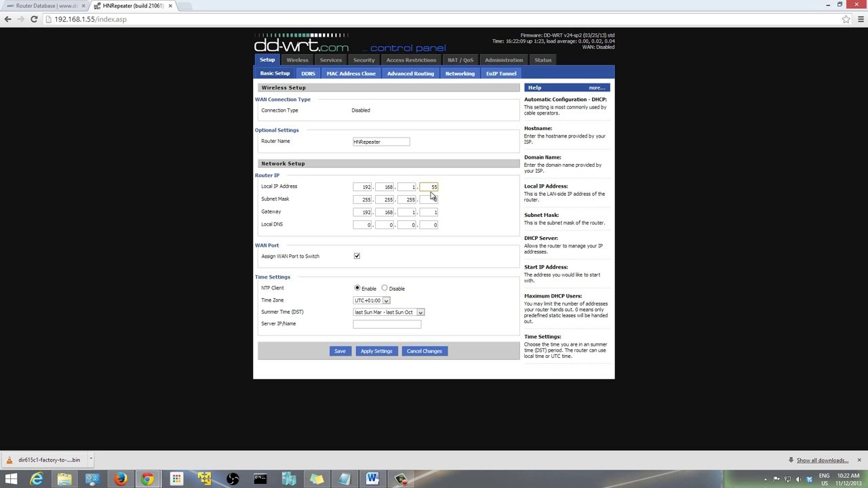The width and height of the screenshot is (868, 488).
Task: Open the Advanced Routing sub-tab
Action: coord(410,73)
